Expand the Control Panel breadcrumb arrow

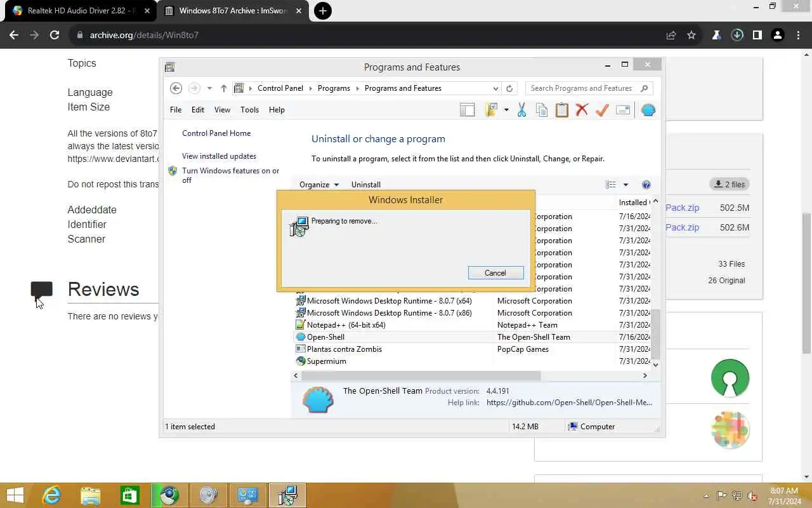311,88
